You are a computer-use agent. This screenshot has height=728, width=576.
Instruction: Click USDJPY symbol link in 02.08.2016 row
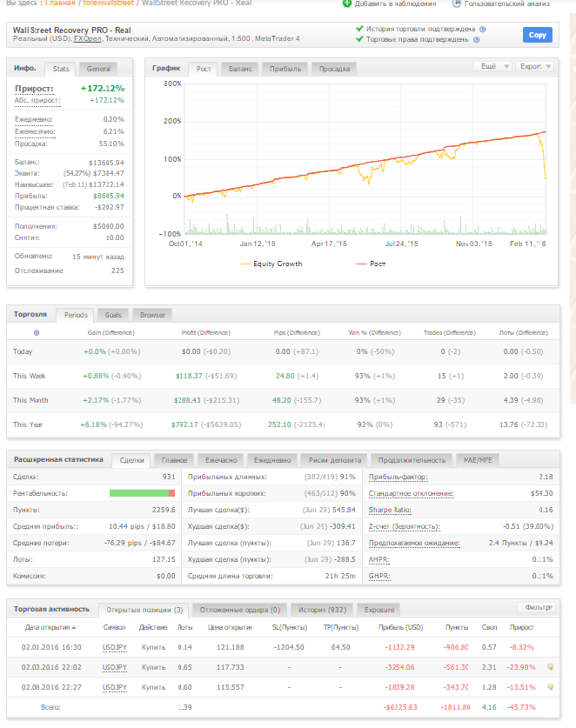[x=114, y=687]
